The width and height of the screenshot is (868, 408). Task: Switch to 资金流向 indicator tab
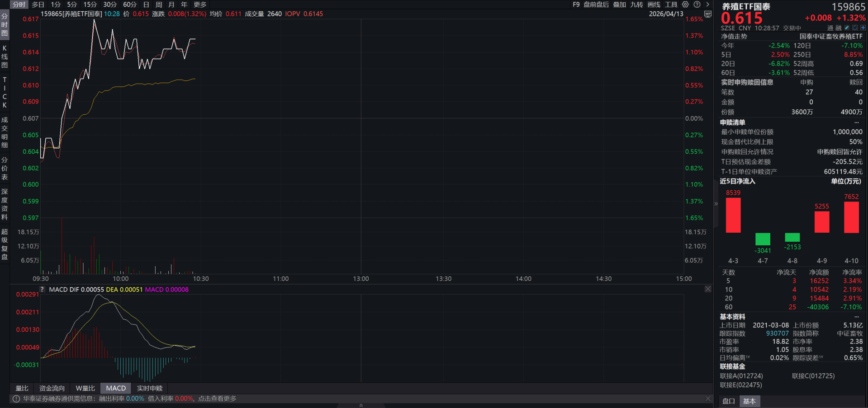click(x=52, y=388)
